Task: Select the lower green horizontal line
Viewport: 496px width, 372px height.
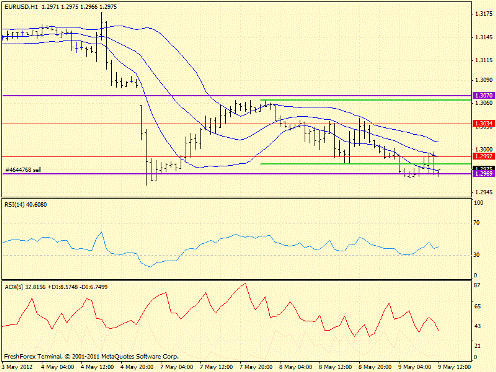Action: pos(366,164)
